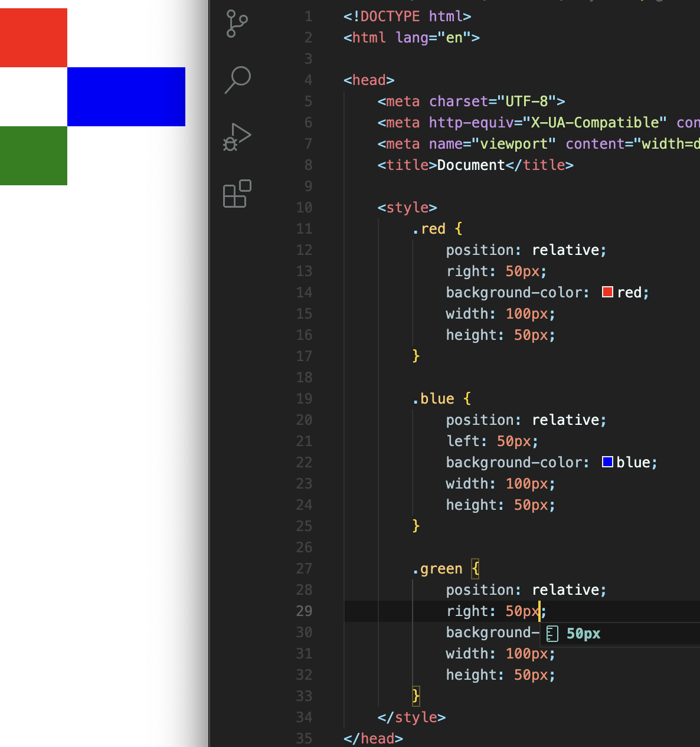Click the closing brace of the .green rule

(x=416, y=696)
